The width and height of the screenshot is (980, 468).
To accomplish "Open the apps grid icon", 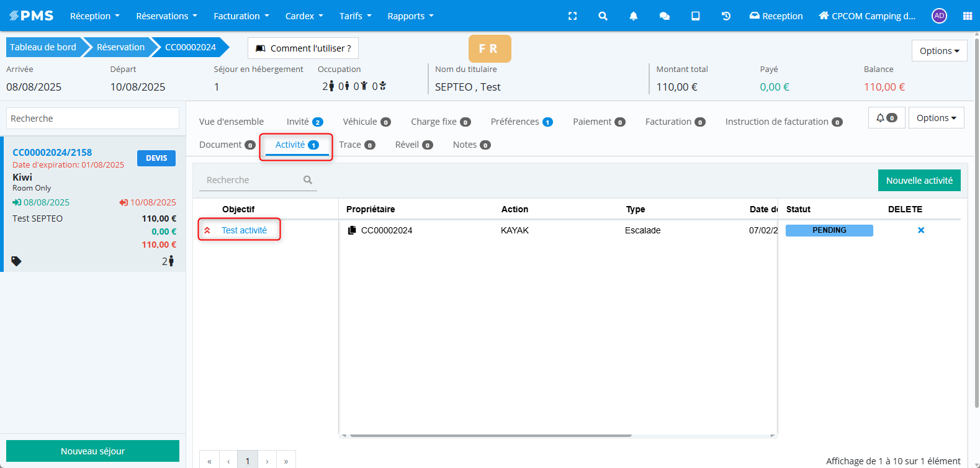I will pyautogui.click(x=967, y=16).
